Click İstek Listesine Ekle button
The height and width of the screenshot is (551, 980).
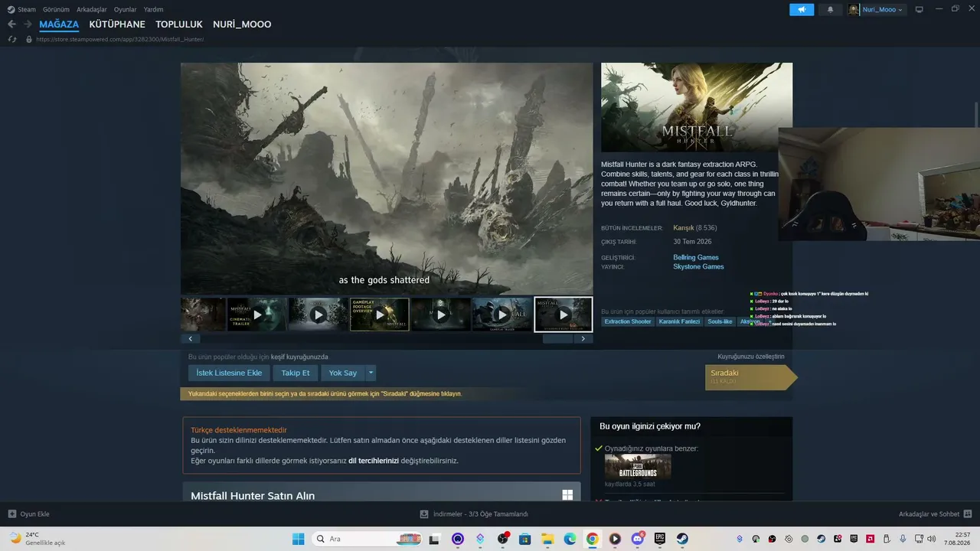[229, 373]
